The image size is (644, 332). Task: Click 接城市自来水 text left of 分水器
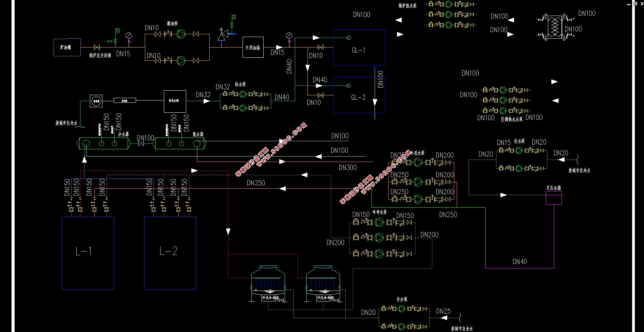(67, 123)
